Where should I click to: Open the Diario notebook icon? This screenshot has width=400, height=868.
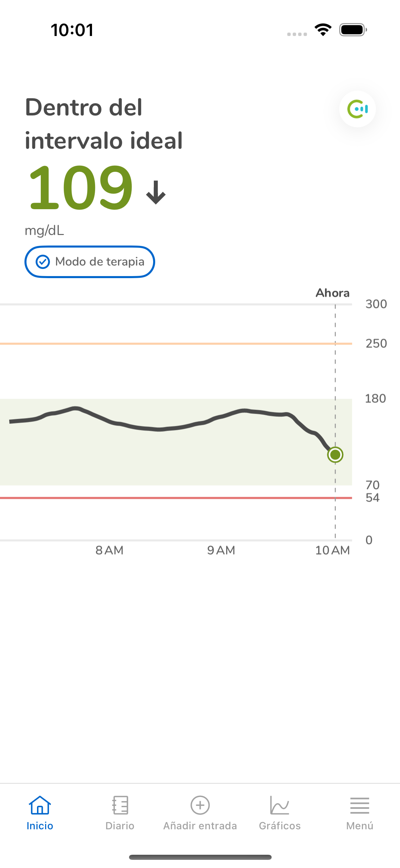point(120,805)
